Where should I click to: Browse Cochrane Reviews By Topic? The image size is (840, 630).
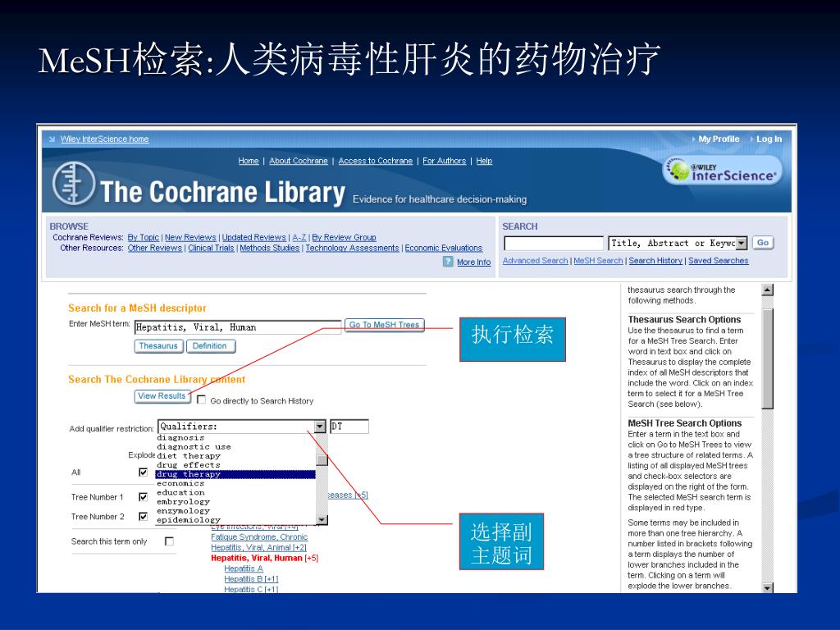click(x=143, y=237)
